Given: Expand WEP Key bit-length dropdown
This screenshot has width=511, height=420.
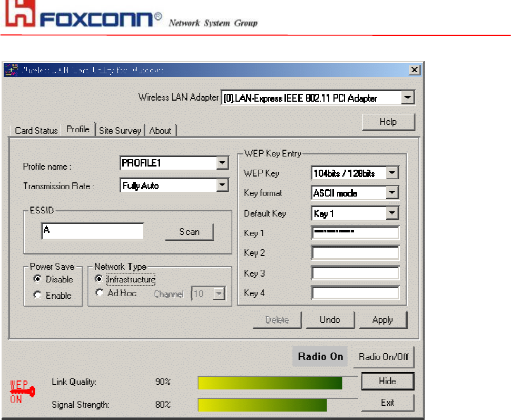Looking at the screenshot, I should point(392,173).
